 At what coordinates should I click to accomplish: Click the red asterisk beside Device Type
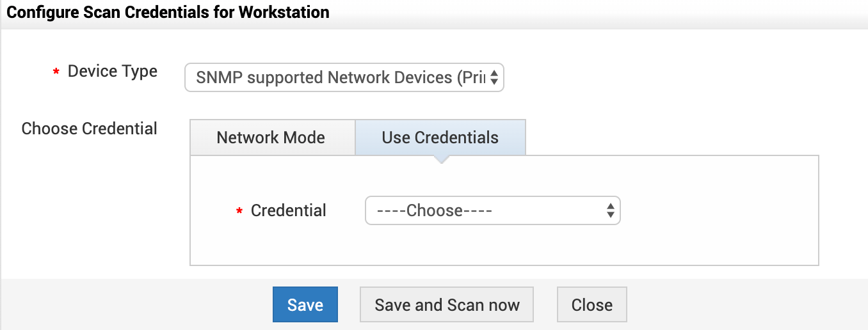tap(56, 73)
